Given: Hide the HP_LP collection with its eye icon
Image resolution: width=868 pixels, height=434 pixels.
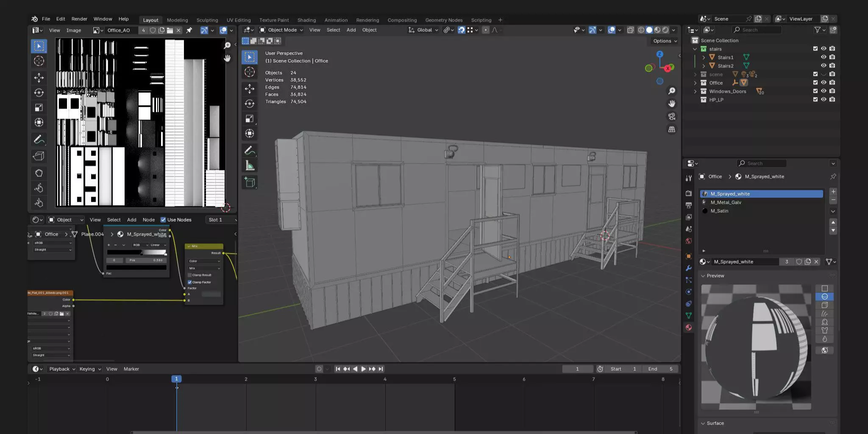Looking at the screenshot, I should tap(823, 100).
